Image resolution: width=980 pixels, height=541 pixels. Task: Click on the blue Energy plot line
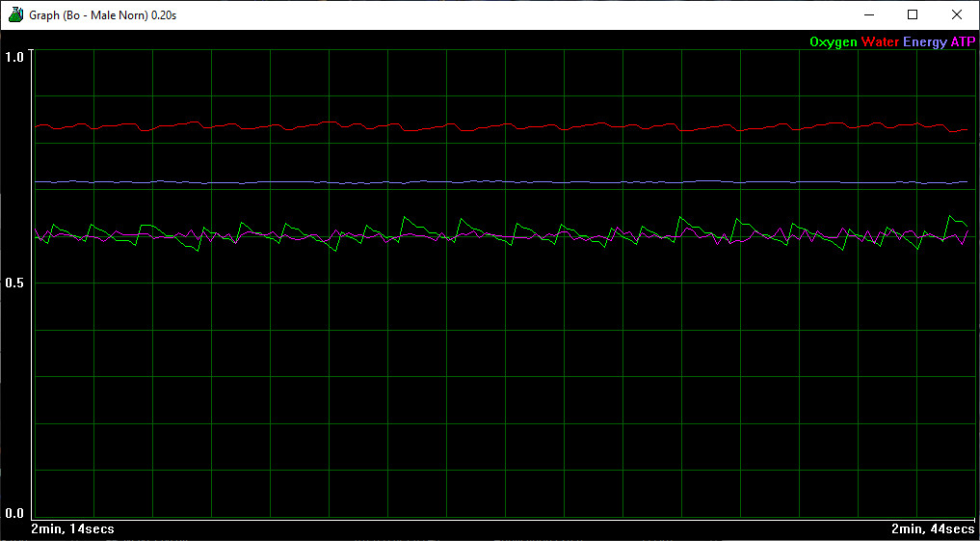click(x=482, y=181)
